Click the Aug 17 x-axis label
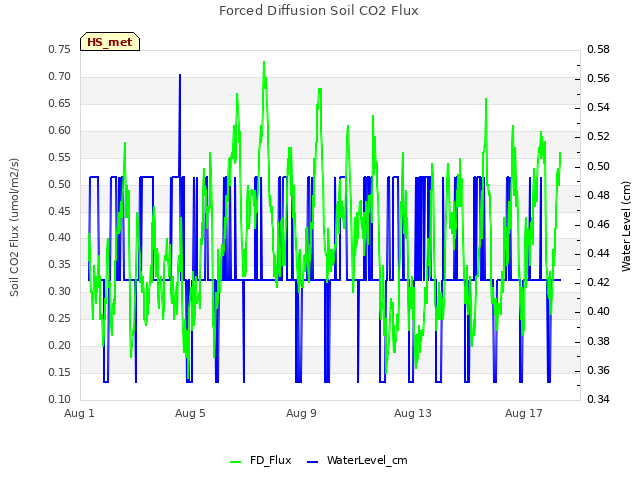640x480 pixels. click(x=524, y=413)
